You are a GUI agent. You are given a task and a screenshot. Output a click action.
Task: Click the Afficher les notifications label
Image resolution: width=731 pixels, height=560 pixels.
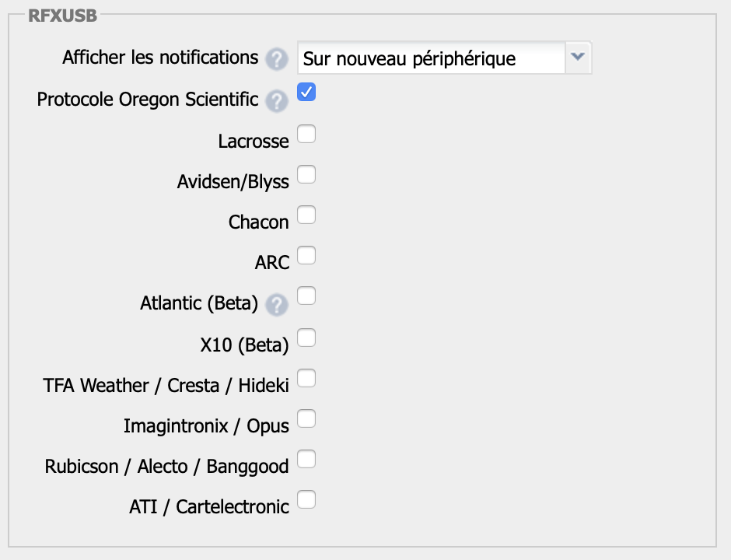tap(160, 58)
